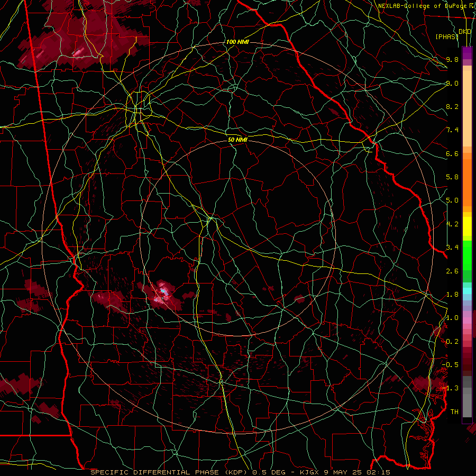Click the 7.4 value on color scale
476x476 pixels.
[452, 130]
